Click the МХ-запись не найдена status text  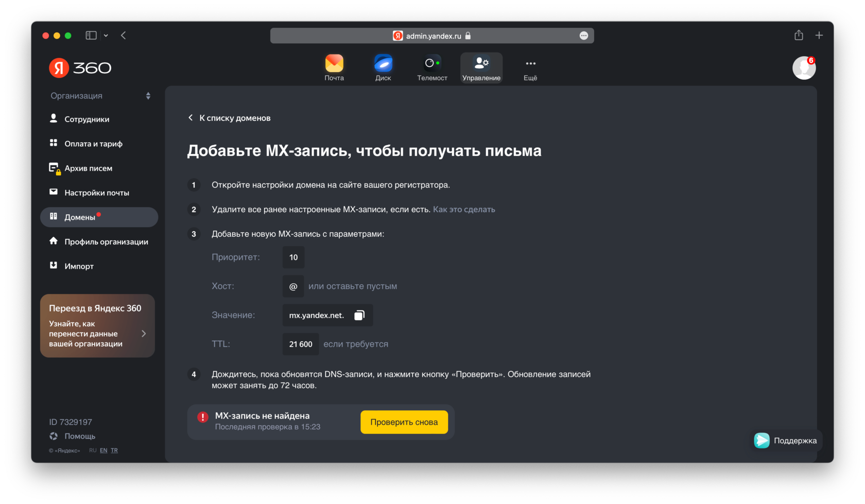click(x=262, y=416)
